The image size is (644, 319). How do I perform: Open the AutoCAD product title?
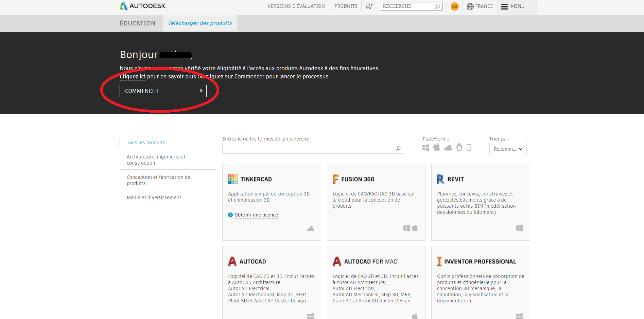click(x=253, y=262)
